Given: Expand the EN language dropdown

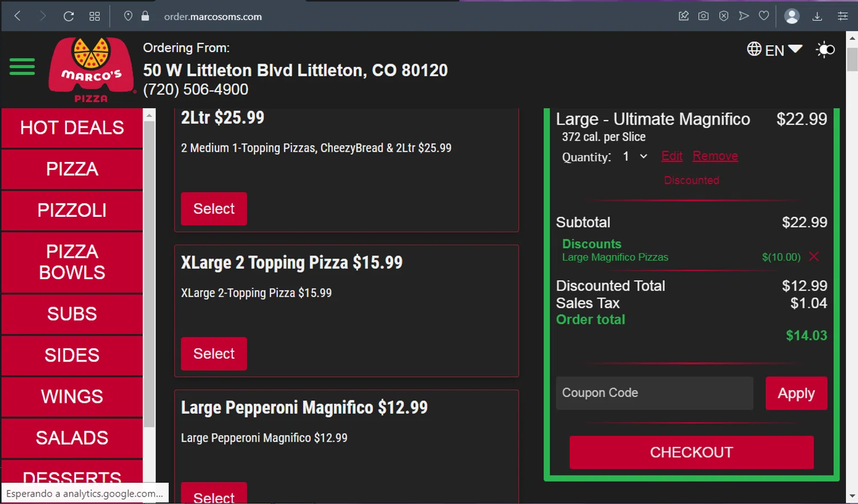Looking at the screenshot, I should [784, 50].
